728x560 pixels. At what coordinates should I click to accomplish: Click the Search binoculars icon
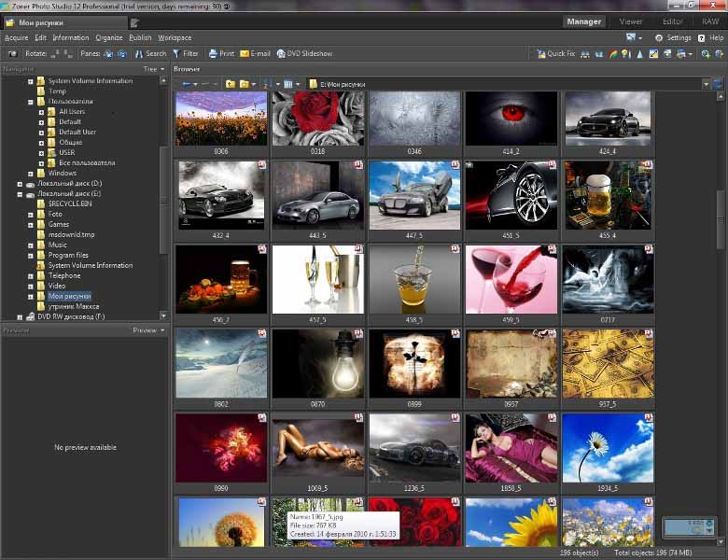tap(138, 53)
